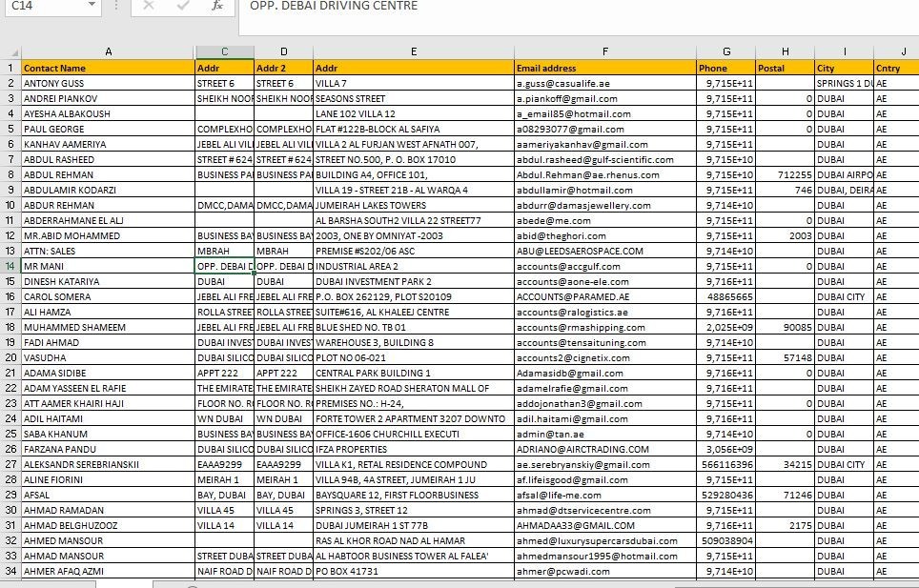
Task: Click the Cancel (X) formula bar icon
Action: click(149, 6)
